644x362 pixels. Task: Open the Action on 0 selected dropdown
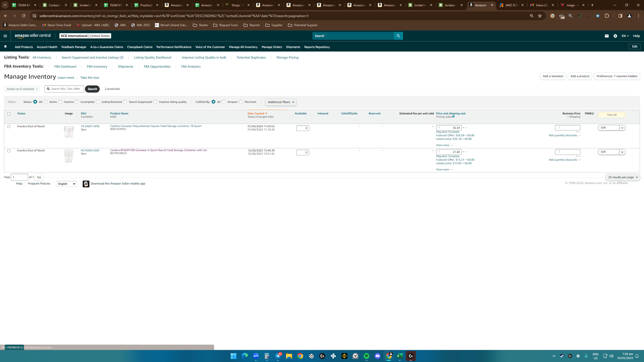[x=22, y=89]
